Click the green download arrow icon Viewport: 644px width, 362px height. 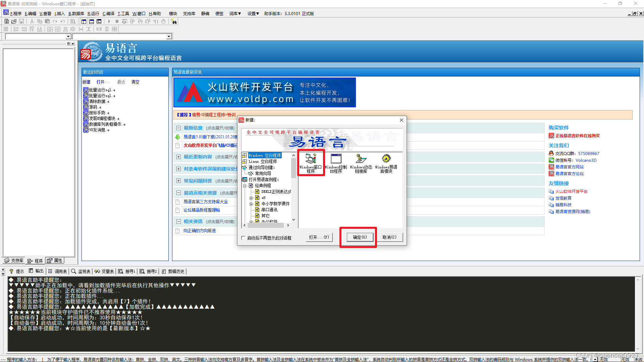pos(178,137)
